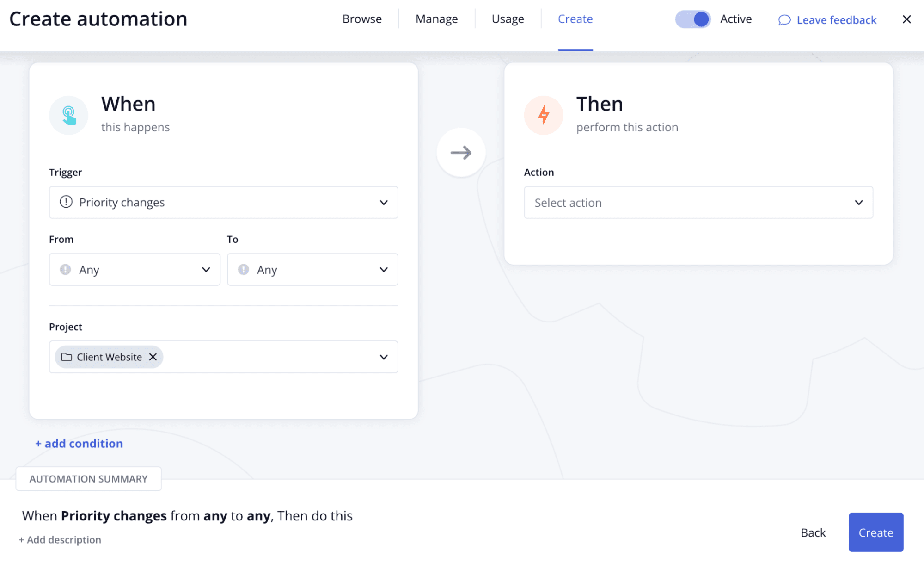Toggle the Active automation switch
The height and width of the screenshot is (563, 924).
[692, 19]
